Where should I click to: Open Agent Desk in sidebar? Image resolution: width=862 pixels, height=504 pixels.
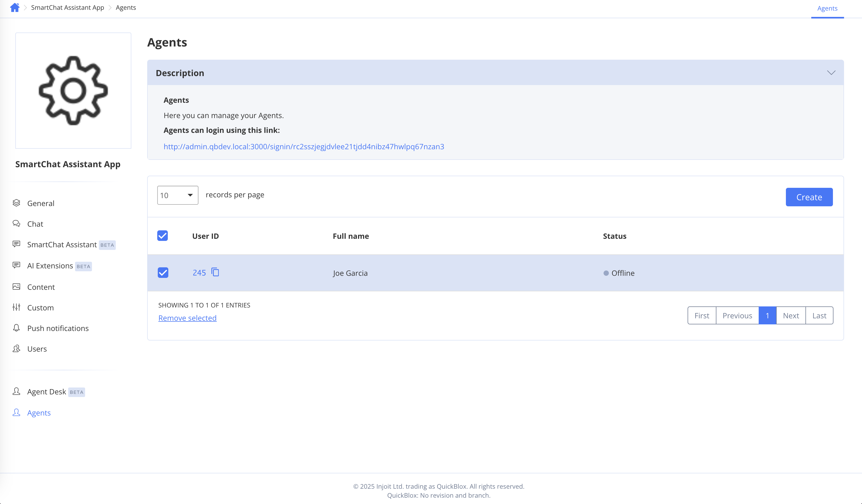point(47,391)
